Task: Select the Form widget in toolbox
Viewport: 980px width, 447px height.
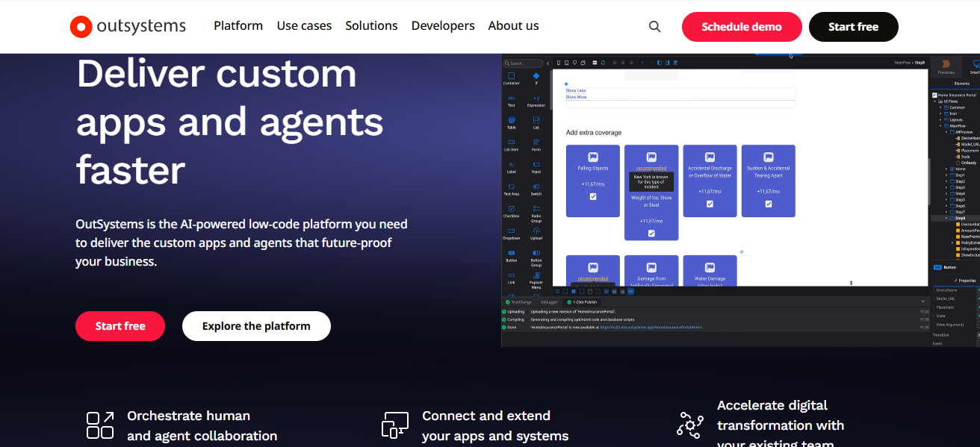Action: [x=536, y=145]
